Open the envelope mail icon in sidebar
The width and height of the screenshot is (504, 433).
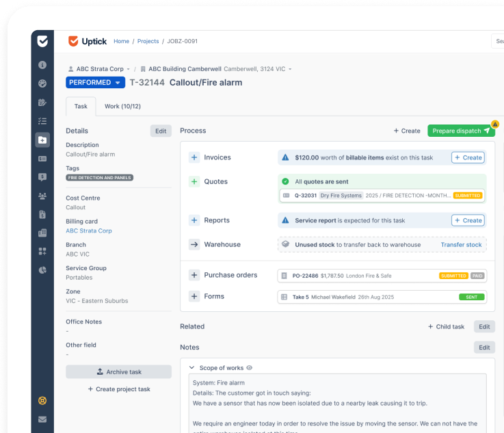(x=42, y=419)
